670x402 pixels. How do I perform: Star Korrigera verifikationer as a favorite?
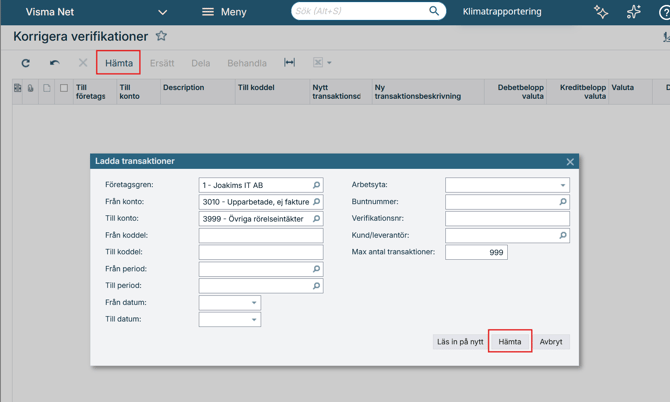(161, 37)
